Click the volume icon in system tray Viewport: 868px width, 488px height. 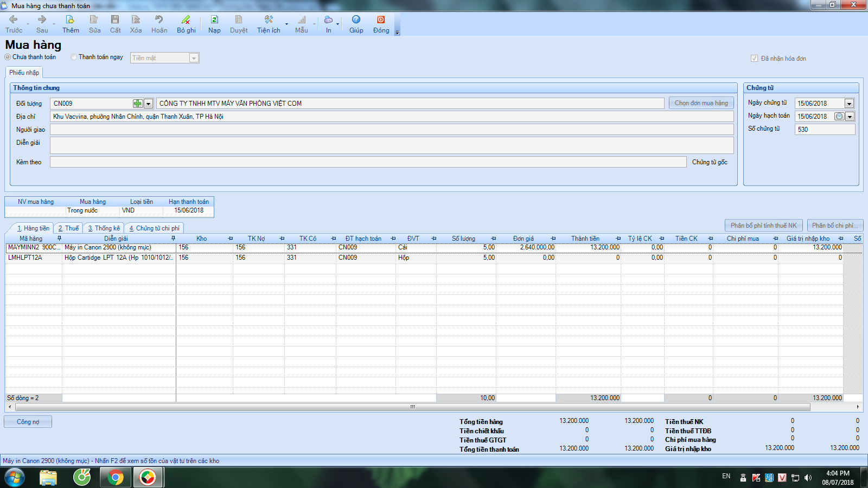(x=808, y=478)
